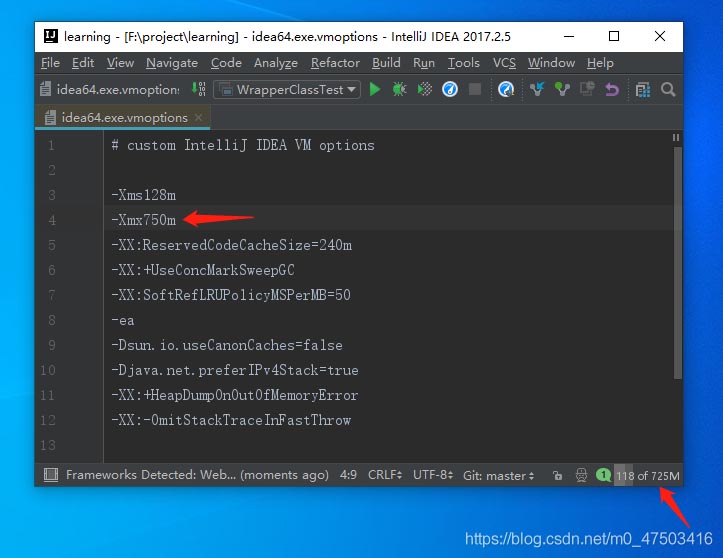Viewport: 723px width, 558px height.
Task: Open the File menu
Action: tap(50, 63)
